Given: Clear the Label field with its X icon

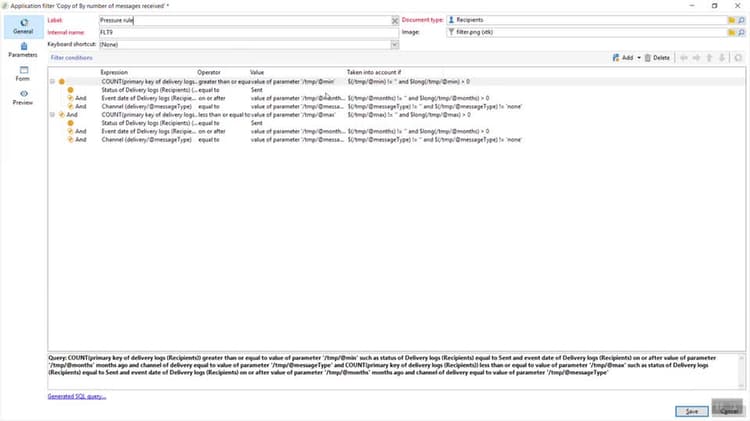Looking at the screenshot, I should (x=395, y=21).
